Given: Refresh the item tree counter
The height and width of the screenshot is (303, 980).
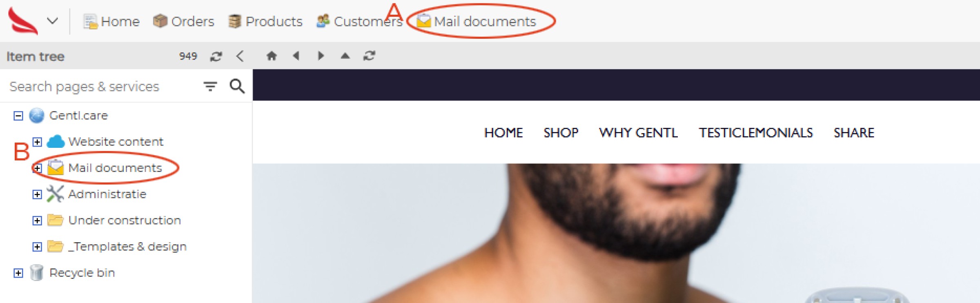Looking at the screenshot, I should tap(216, 56).
